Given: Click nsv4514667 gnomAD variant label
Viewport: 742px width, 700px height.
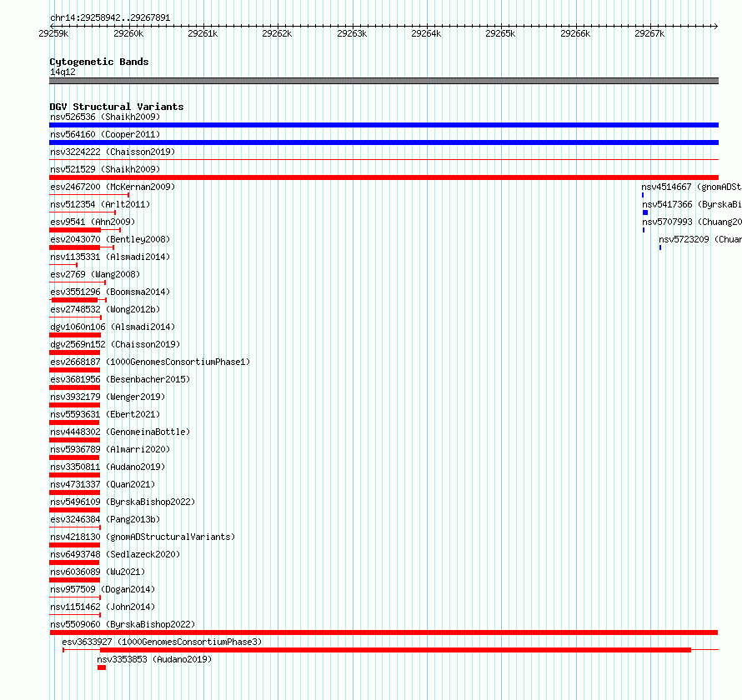Looking at the screenshot, I should (691, 187).
